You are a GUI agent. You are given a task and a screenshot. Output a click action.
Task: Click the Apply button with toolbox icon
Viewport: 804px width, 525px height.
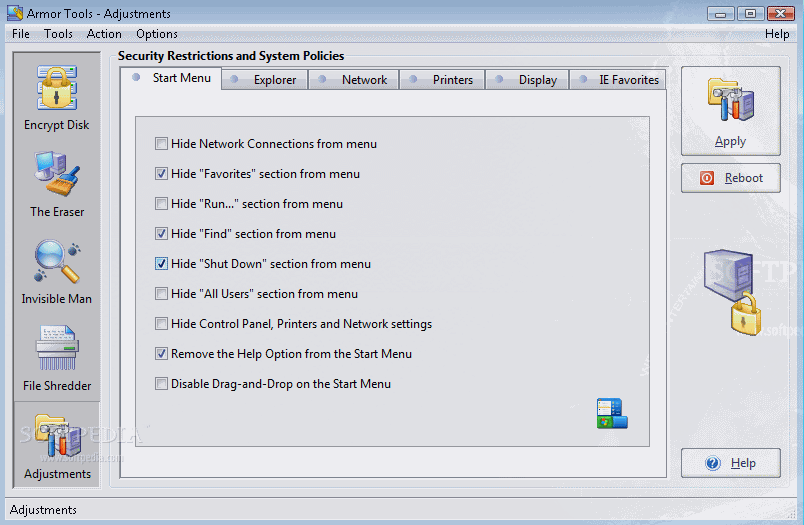731,111
